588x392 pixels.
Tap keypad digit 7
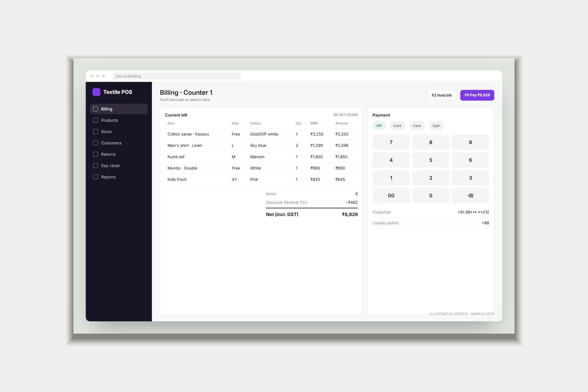(x=391, y=142)
